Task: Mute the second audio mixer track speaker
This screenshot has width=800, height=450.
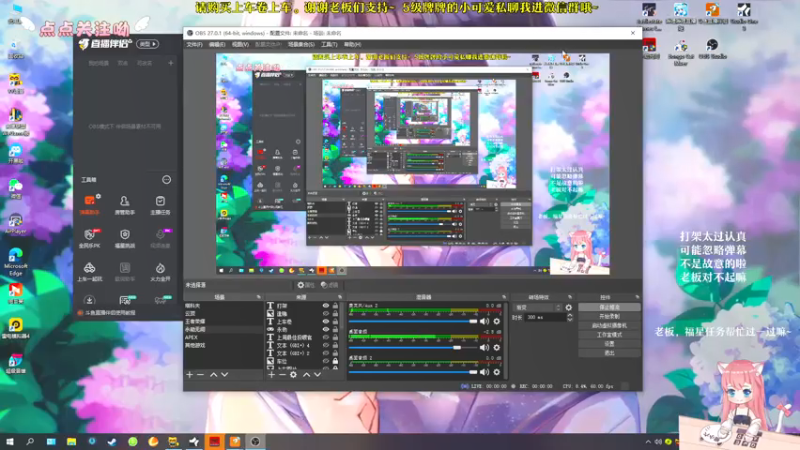Action: point(484,347)
